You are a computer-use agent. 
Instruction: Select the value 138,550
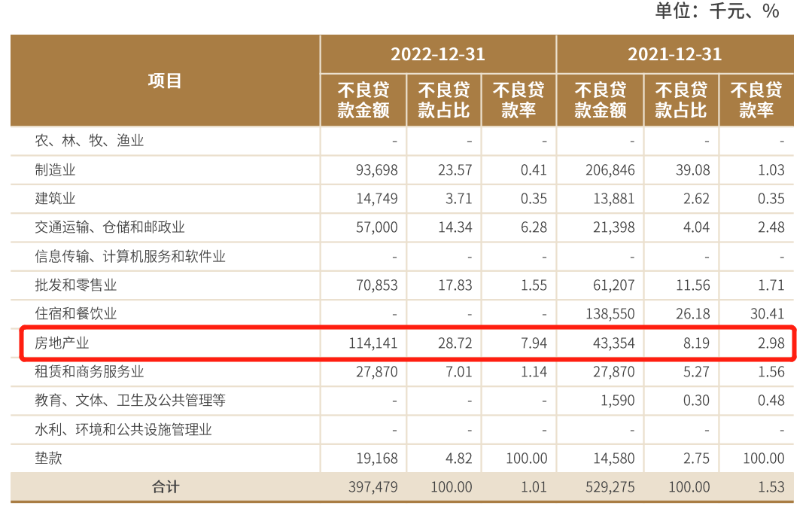coord(610,313)
